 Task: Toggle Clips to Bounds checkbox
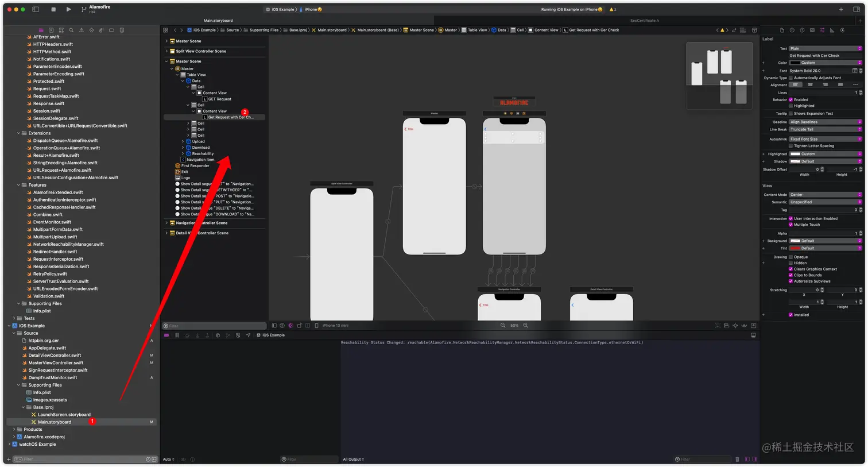click(790, 275)
